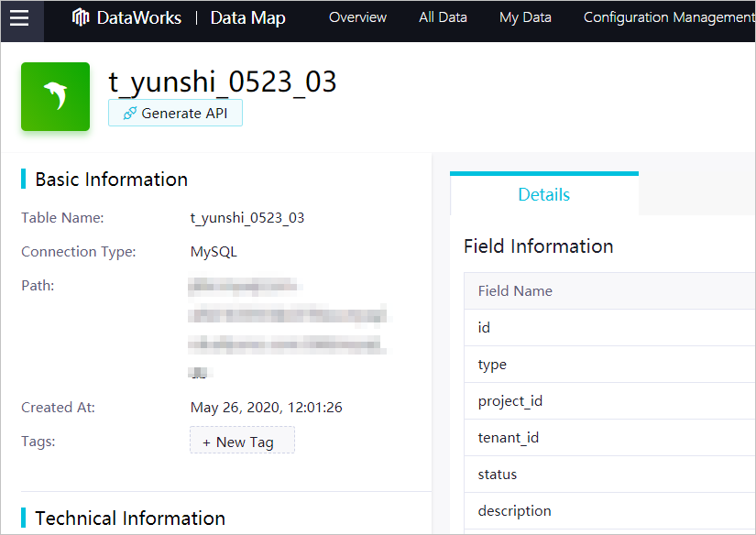Click the Path label

38,286
